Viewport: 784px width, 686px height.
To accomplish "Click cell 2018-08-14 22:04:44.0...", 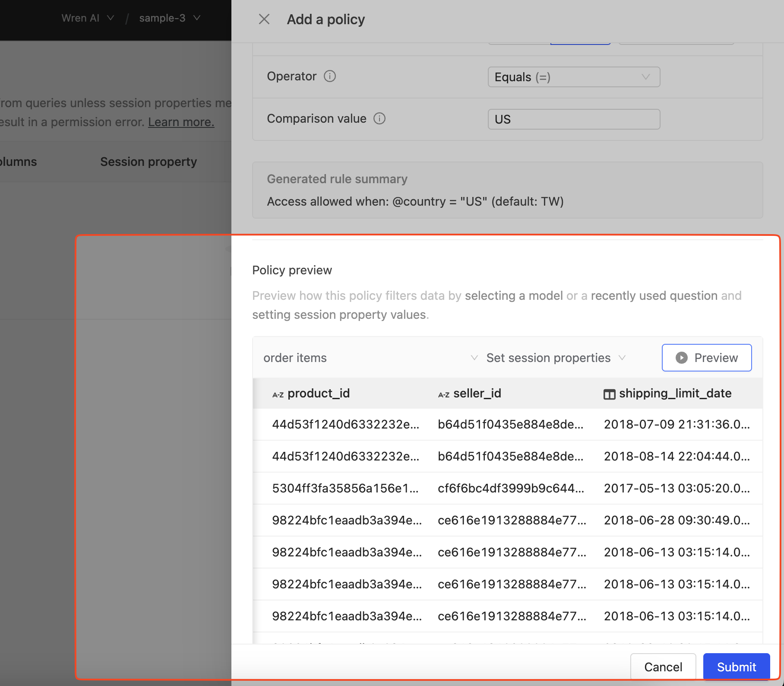I will 677,456.
